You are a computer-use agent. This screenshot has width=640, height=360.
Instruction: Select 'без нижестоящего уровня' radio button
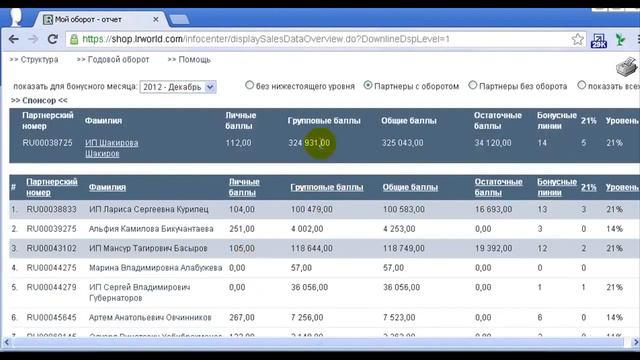(249, 85)
